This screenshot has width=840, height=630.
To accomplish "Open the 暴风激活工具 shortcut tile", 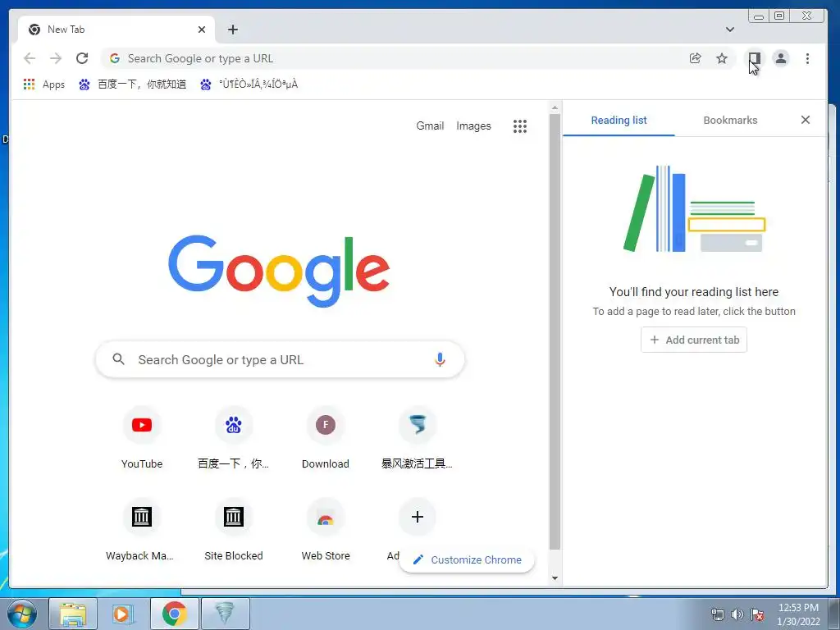I will pyautogui.click(x=417, y=438).
